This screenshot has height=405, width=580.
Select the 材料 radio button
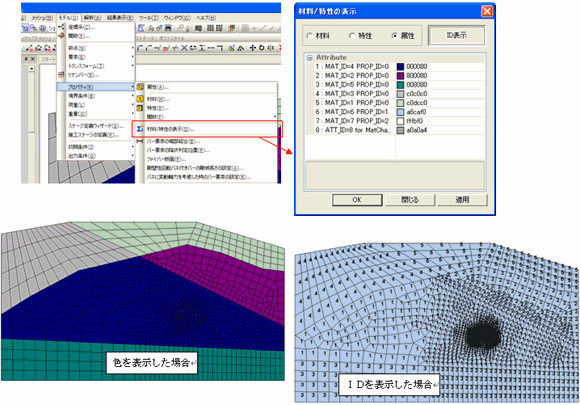310,36
